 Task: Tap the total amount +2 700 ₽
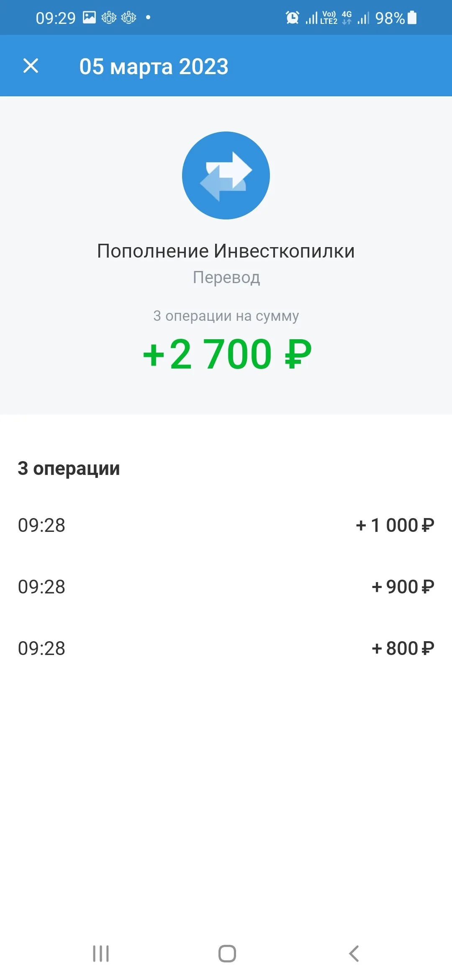click(x=227, y=354)
